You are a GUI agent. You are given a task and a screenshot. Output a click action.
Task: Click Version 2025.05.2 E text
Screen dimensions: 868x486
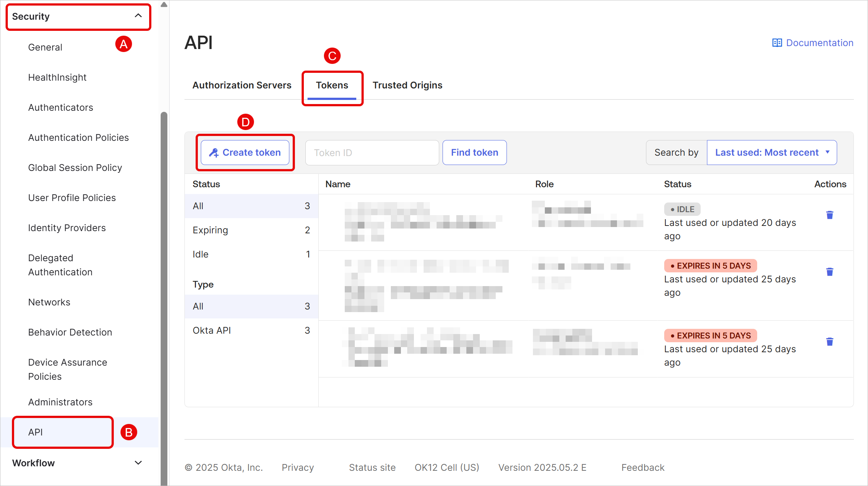542,467
